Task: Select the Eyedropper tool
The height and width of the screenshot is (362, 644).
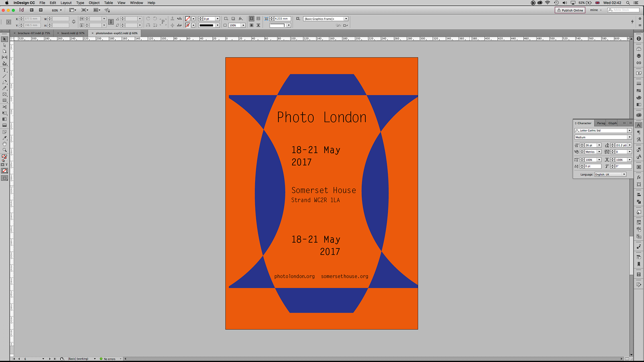Action: click(x=4, y=138)
